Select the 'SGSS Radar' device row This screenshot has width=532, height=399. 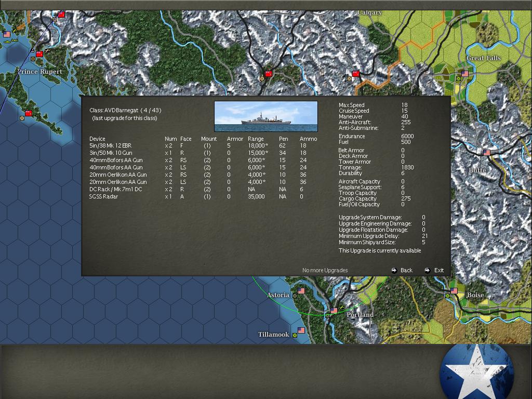point(203,196)
